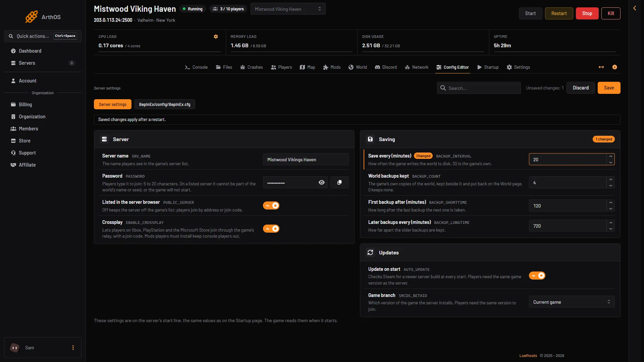This screenshot has width=644, height=362.
Task: Toggle full width with double-arrow icon
Action: pyautogui.click(x=601, y=67)
